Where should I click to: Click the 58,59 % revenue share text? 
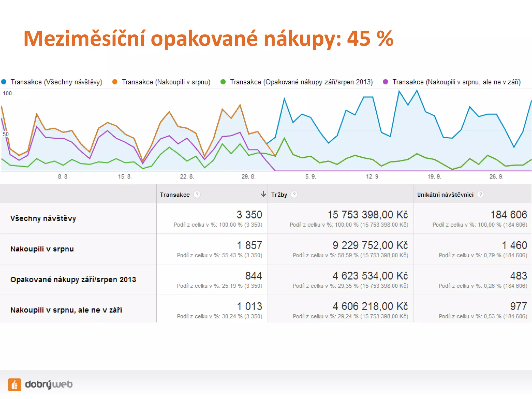coord(351,255)
